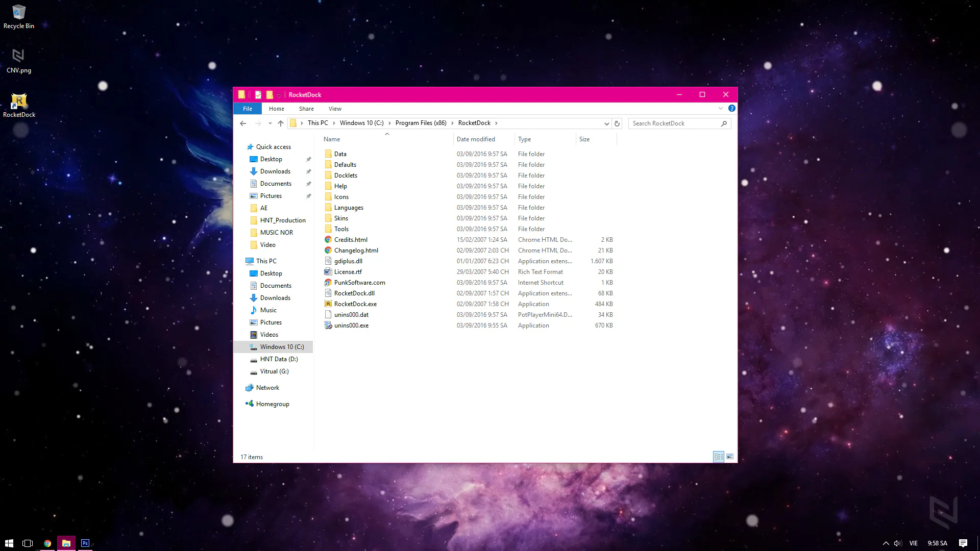Open the File menu tab
The image size is (980, 551).
coord(248,109)
